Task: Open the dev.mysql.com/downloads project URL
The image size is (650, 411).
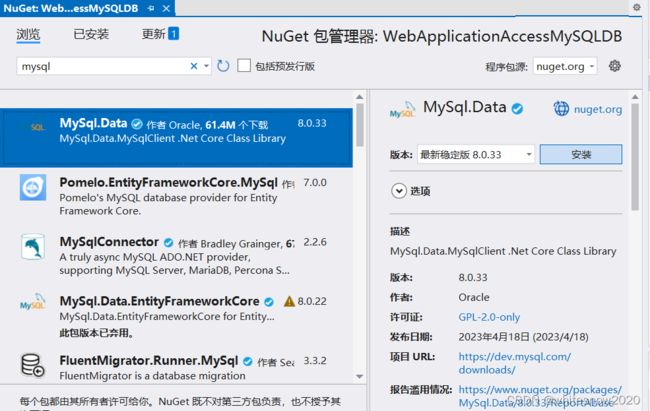Action: (x=514, y=363)
